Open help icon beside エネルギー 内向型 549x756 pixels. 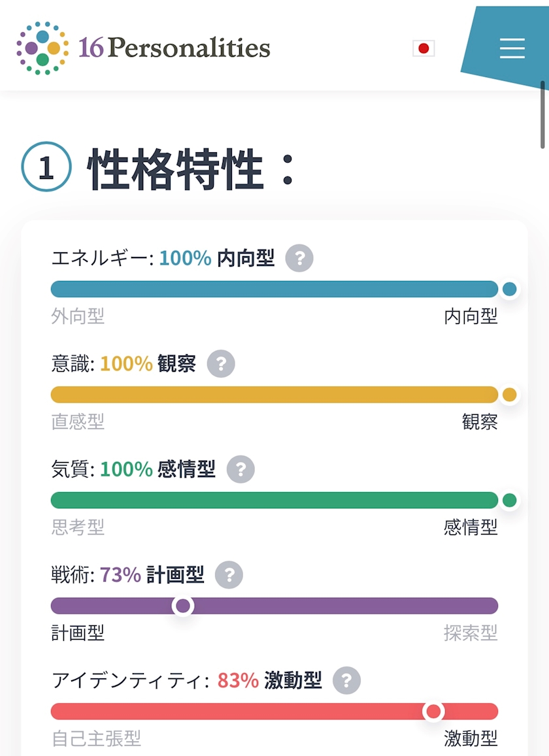[x=299, y=258]
